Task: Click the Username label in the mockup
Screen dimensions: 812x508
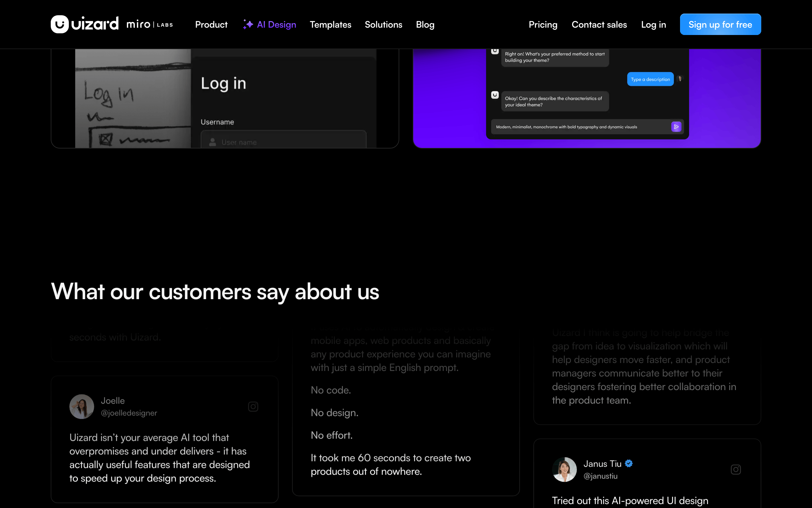Action: click(217, 122)
